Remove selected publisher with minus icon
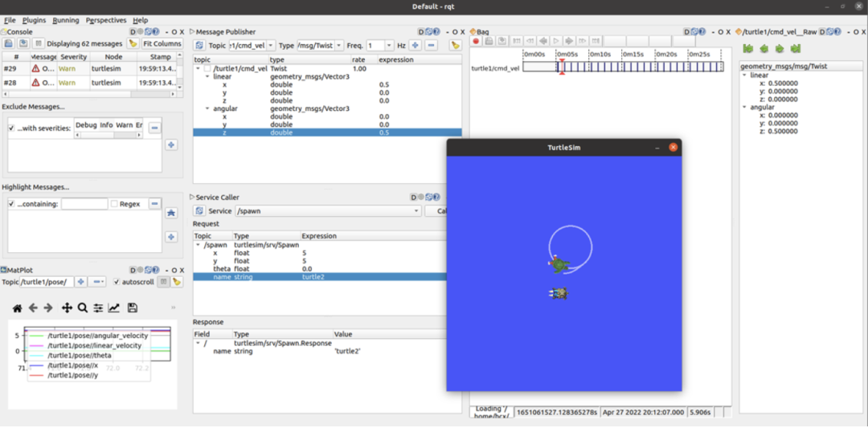This screenshot has width=868, height=432. [431, 45]
